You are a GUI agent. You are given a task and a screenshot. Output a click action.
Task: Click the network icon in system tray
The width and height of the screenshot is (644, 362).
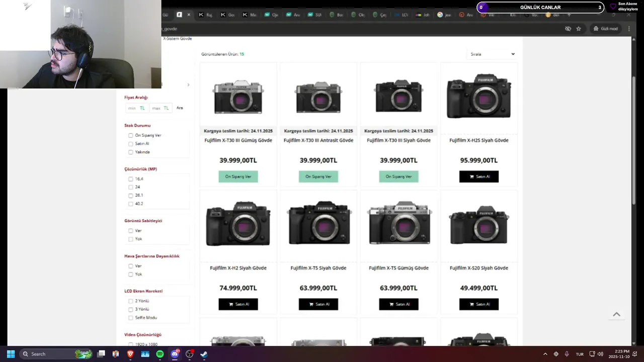pos(592,354)
